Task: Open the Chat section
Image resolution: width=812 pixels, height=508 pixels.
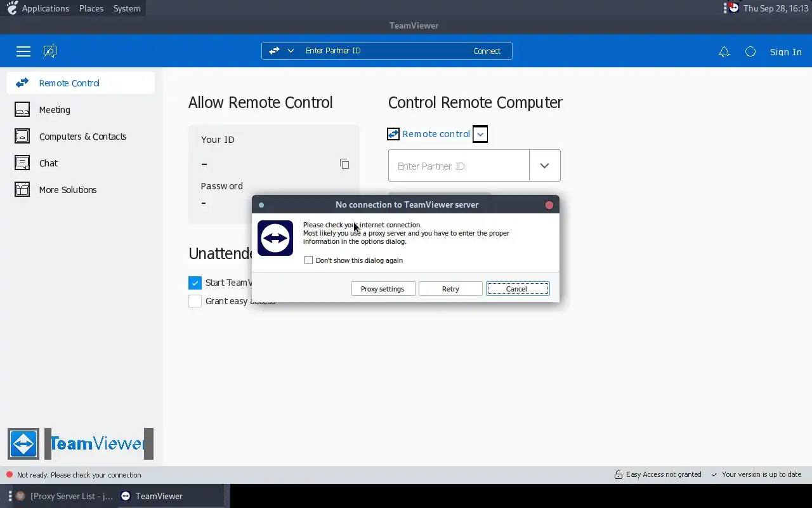Action: (x=48, y=163)
